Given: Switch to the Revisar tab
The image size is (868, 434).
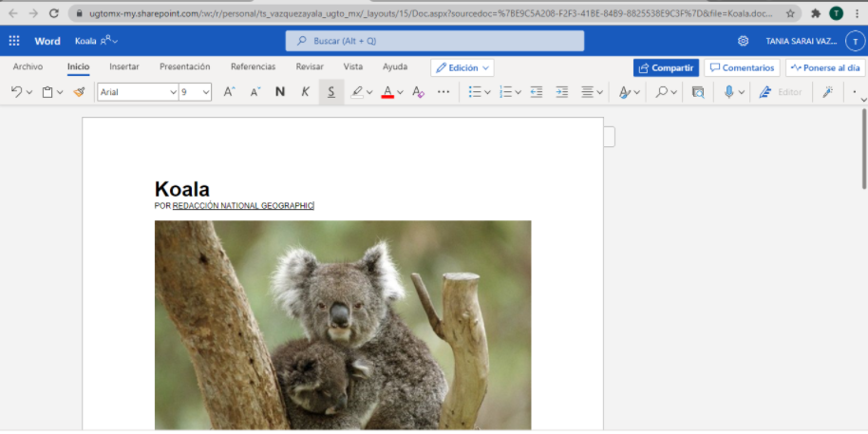Looking at the screenshot, I should (310, 67).
